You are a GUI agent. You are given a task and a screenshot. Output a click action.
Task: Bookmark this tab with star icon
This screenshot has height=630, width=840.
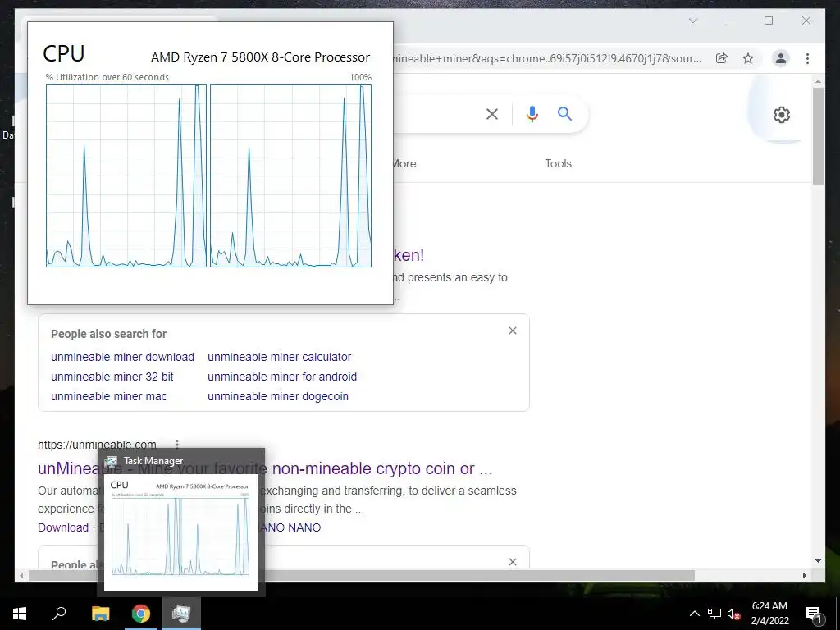pos(748,58)
